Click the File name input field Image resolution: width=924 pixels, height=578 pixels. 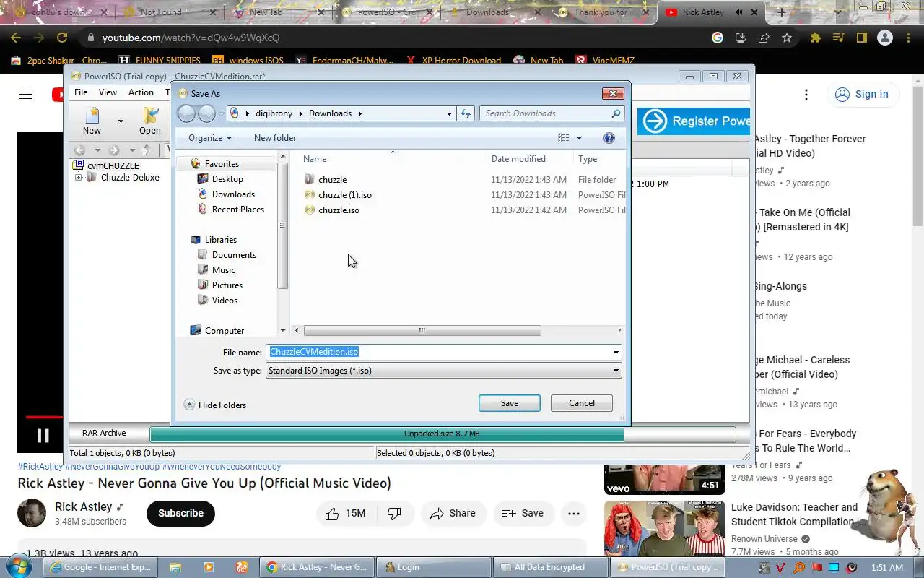pos(438,352)
